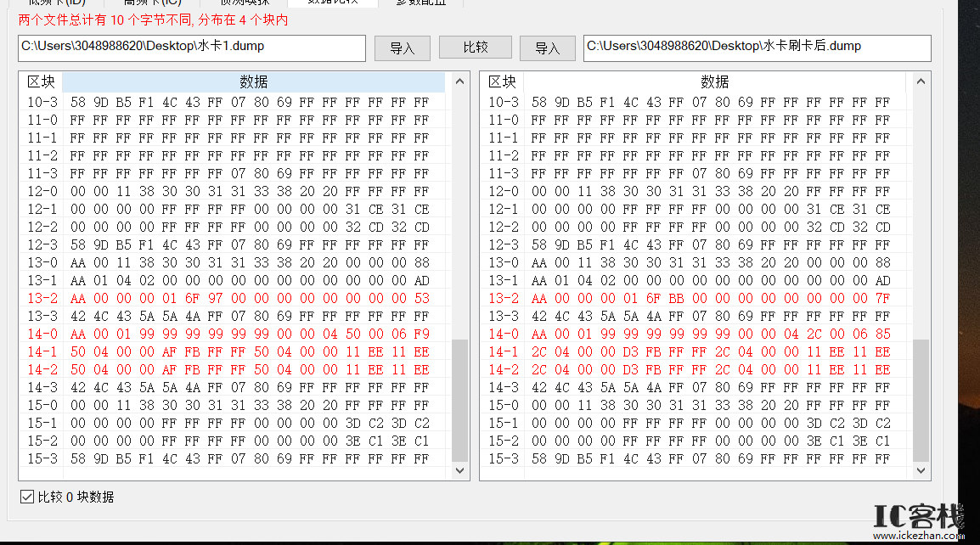Click the 数据 column header in right table

(x=714, y=81)
